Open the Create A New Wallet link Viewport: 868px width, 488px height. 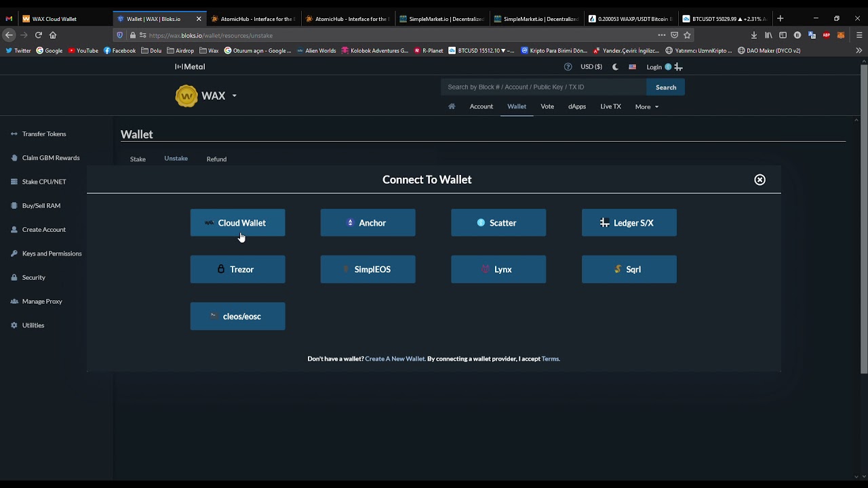(395, 359)
